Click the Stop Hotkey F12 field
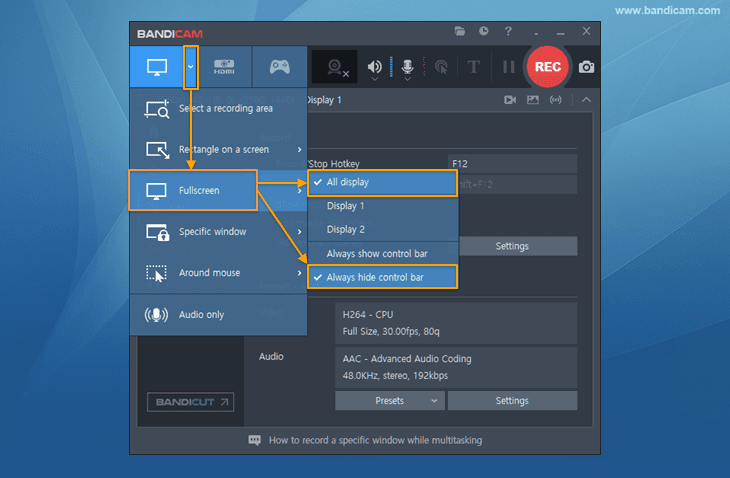 (512, 162)
